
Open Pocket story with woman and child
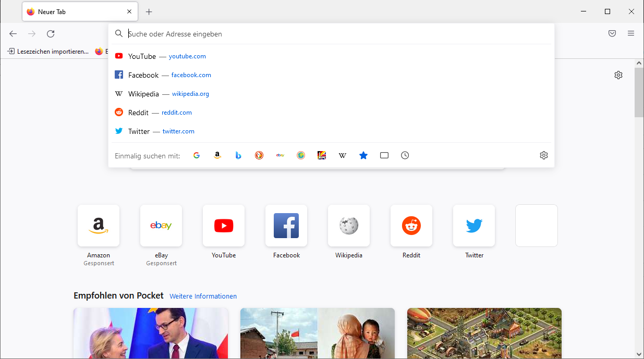318,333
